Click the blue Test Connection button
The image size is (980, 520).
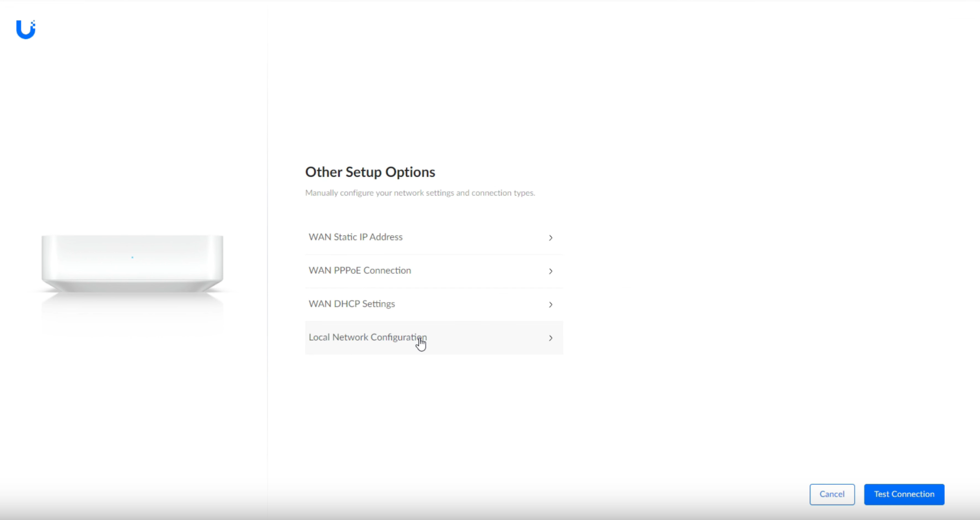tap(904, 494)
